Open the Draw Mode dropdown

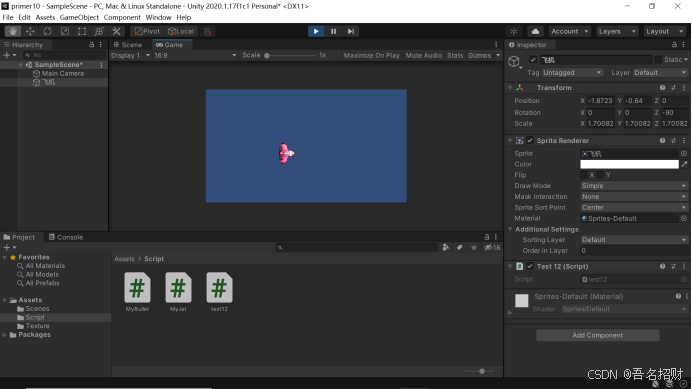tap(634, 186)
